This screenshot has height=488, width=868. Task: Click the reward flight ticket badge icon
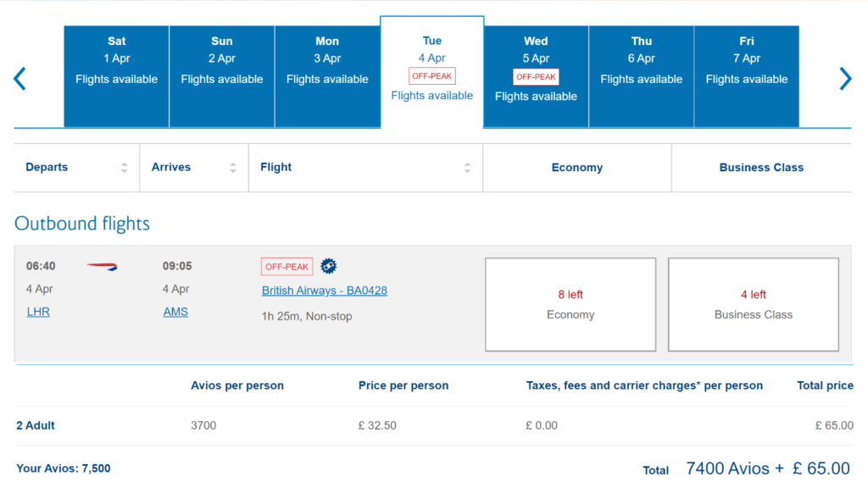[x=328, y=265]
